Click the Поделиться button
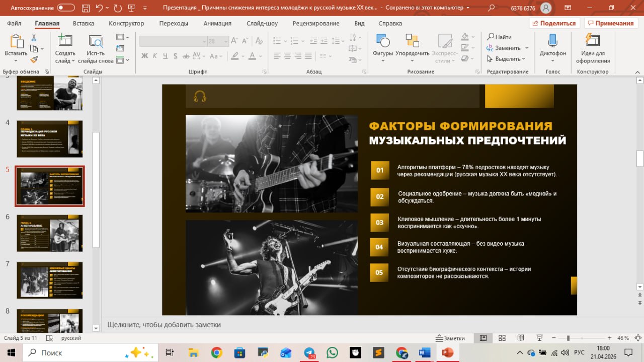The width and height of the screenshot is (644, 362). coord(554,23)
